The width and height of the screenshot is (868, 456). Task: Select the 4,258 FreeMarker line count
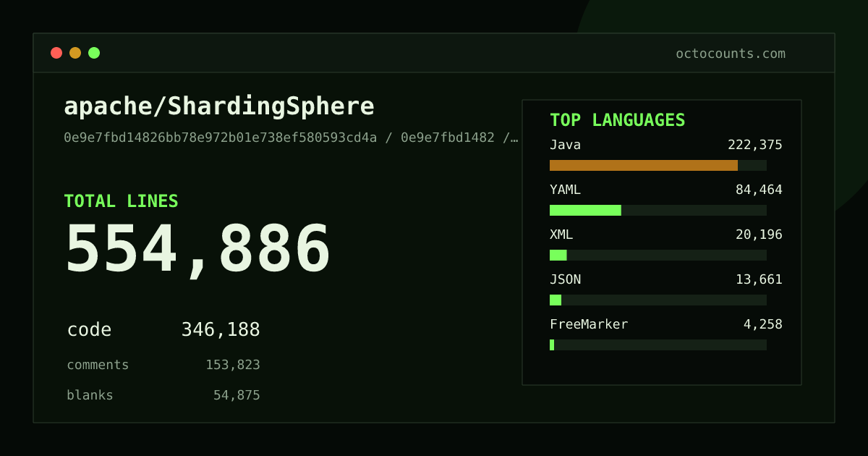pos(763,324)
